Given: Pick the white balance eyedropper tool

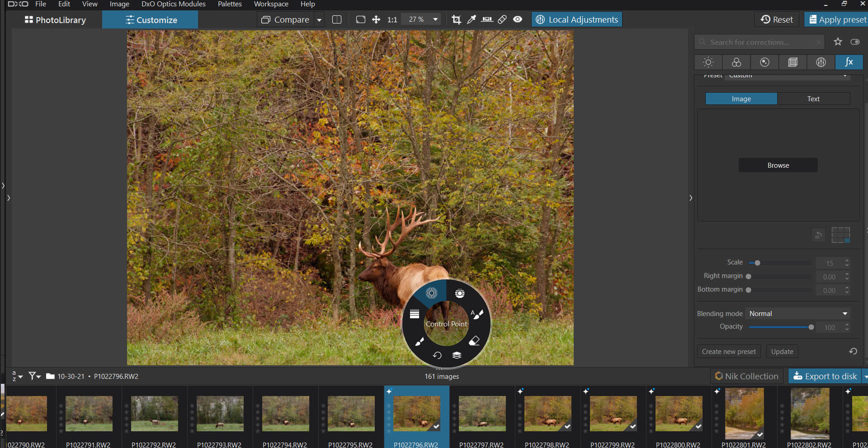Looking at the screenshot, I should [x=472, y=19].
